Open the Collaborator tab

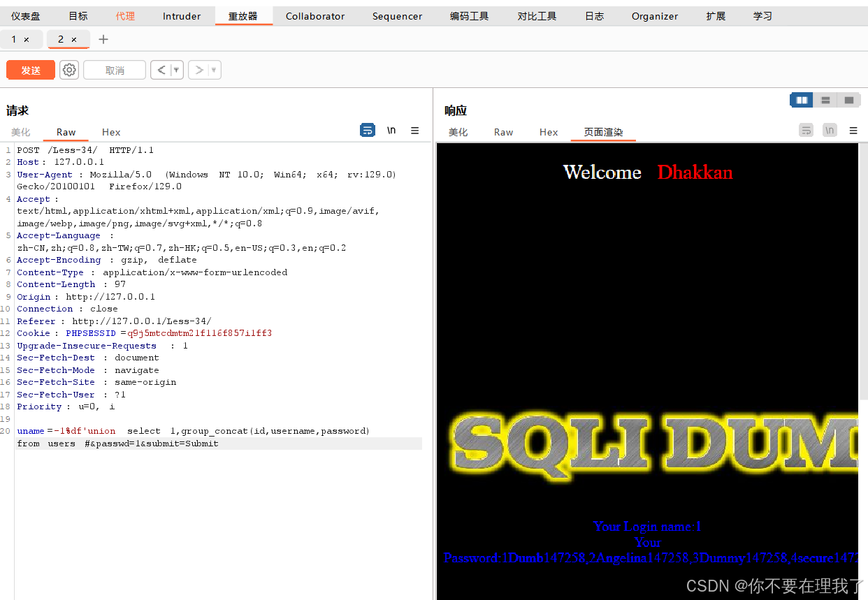(315, 16)
